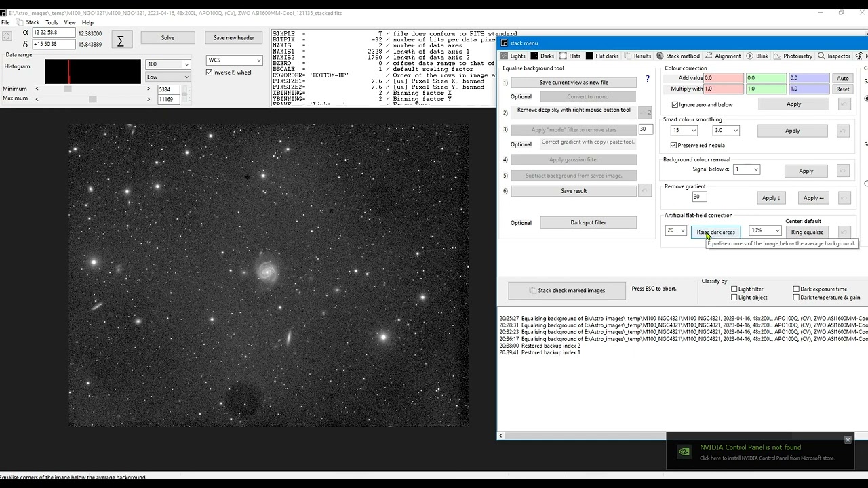Enable Dark temperature & gain checkbox
868x488 pixels.
click(x=796, y=298)
